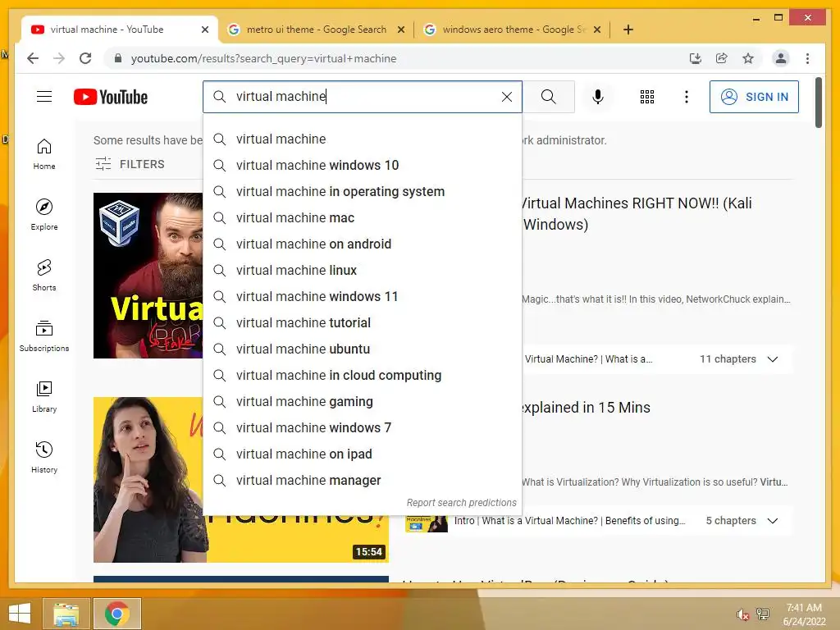Open the Windows Start button

20,614
